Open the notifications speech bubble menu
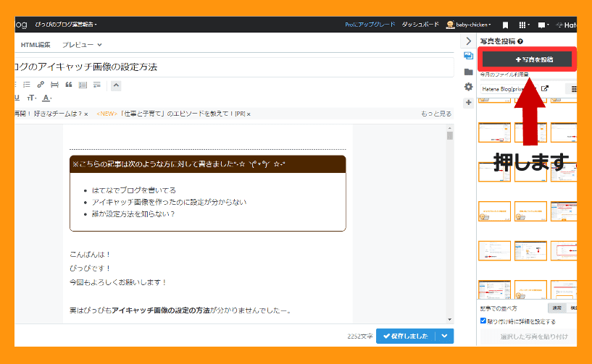The height and width of the screenshot is (364, 592). pyautogui.click(x=543, y=25)
